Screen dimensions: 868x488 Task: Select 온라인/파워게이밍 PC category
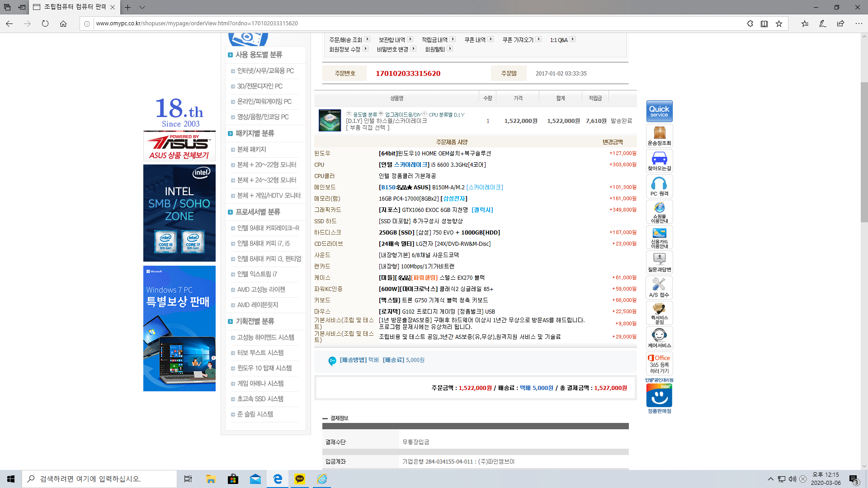coord(264,102)
